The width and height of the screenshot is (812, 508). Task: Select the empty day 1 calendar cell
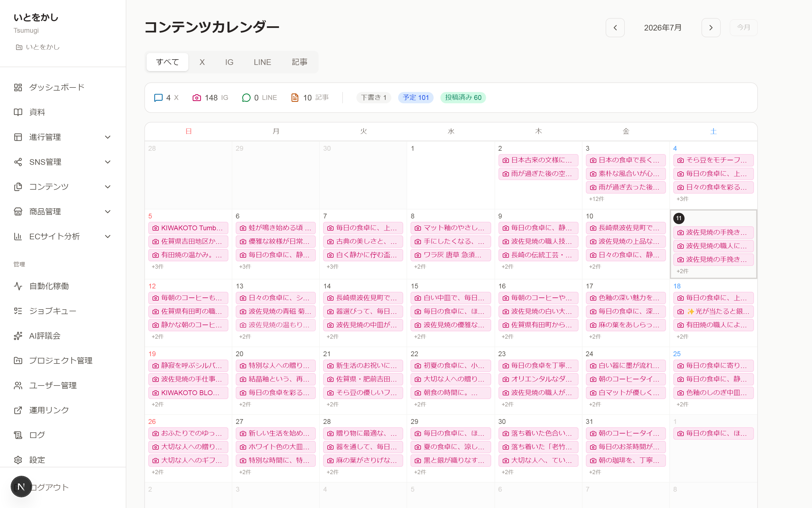tap(451, 175)
